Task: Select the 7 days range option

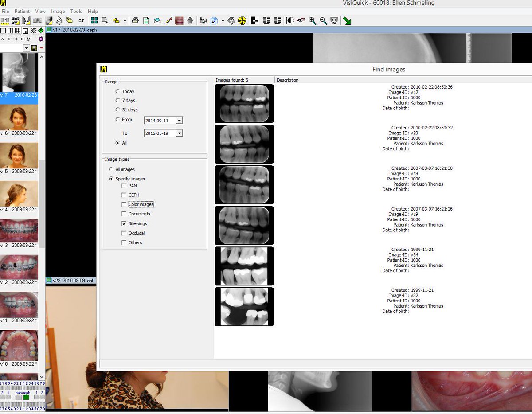Action: (x=117, y=100)
